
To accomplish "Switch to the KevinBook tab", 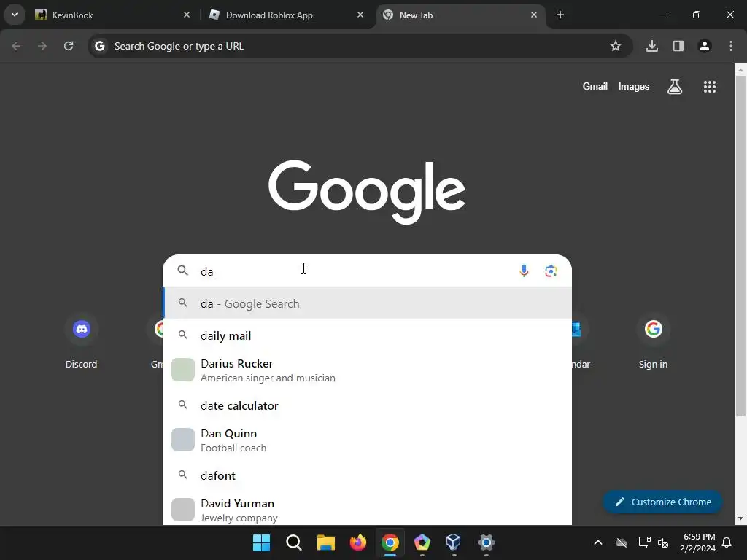I will point(113,15).
